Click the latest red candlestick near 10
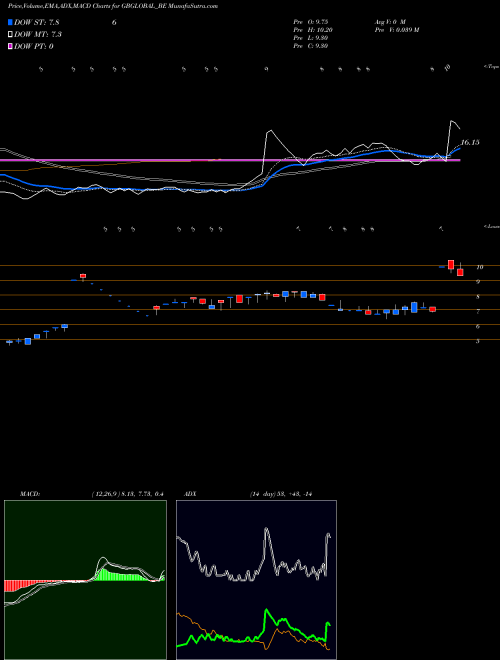 [x=460, y=272]
